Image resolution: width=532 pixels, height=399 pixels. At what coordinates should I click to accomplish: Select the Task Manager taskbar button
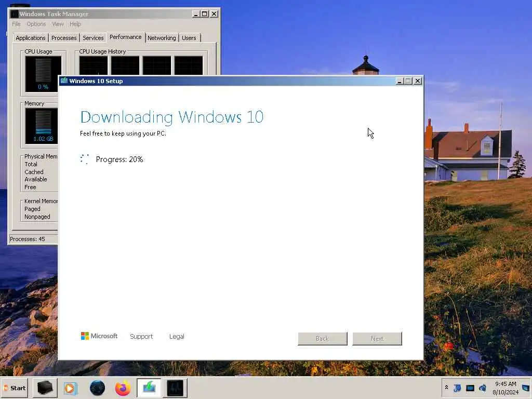tap(175, 388)
